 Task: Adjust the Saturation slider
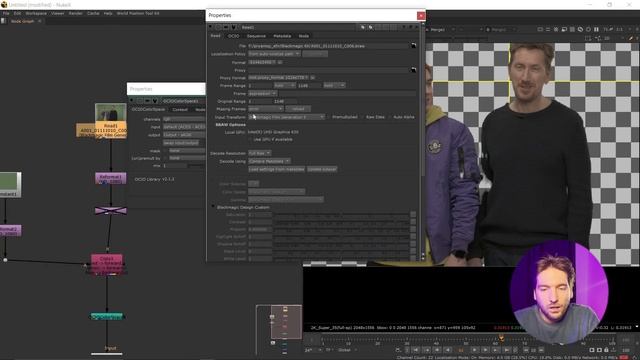(x=341, y=215)
